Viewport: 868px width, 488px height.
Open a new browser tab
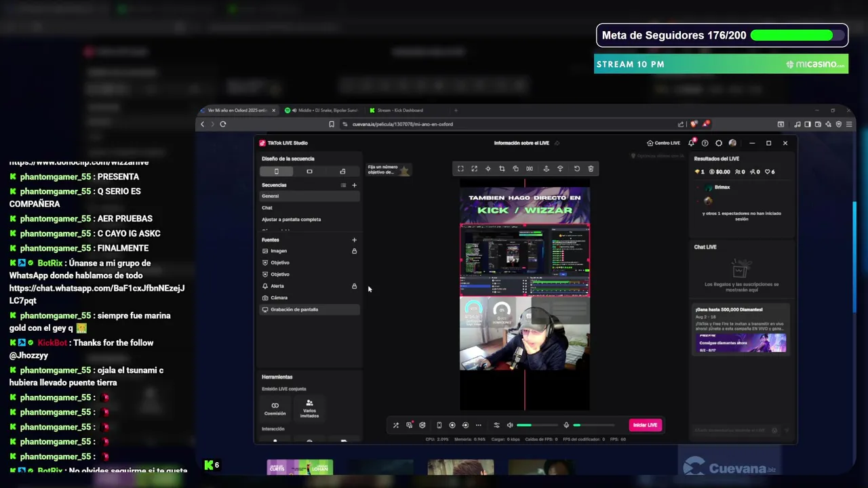(456, 110)
